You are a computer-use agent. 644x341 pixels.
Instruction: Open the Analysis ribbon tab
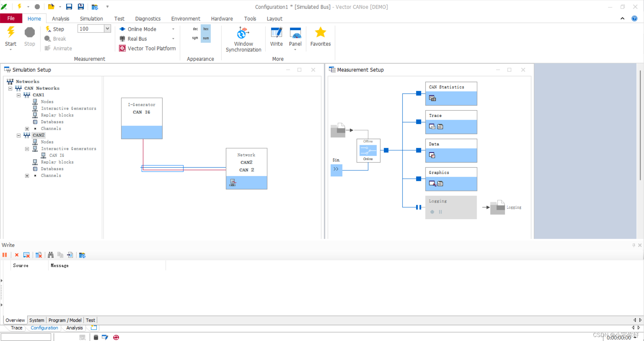[x=61, y=19]
